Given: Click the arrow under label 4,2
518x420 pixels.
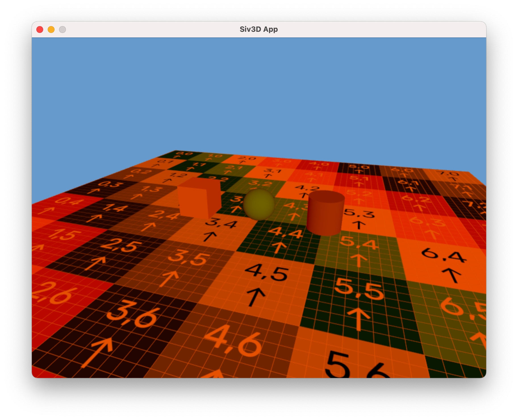Looking at the screenshot, I should click(304, 195).
